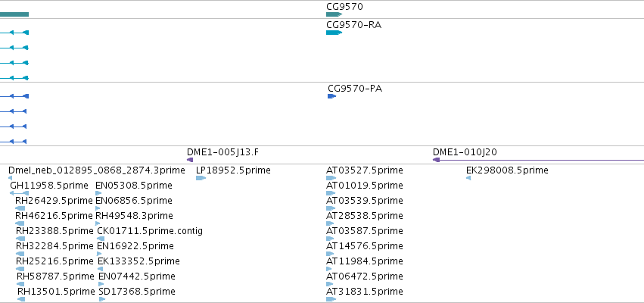Select the AT03587.5prime label

[x=365, y=231]
